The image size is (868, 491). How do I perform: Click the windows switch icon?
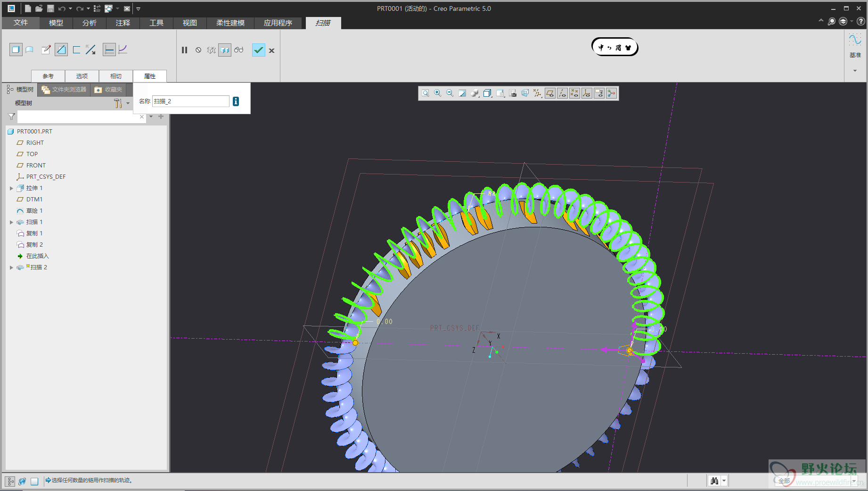pyautogui.click(x=108, y=8)
